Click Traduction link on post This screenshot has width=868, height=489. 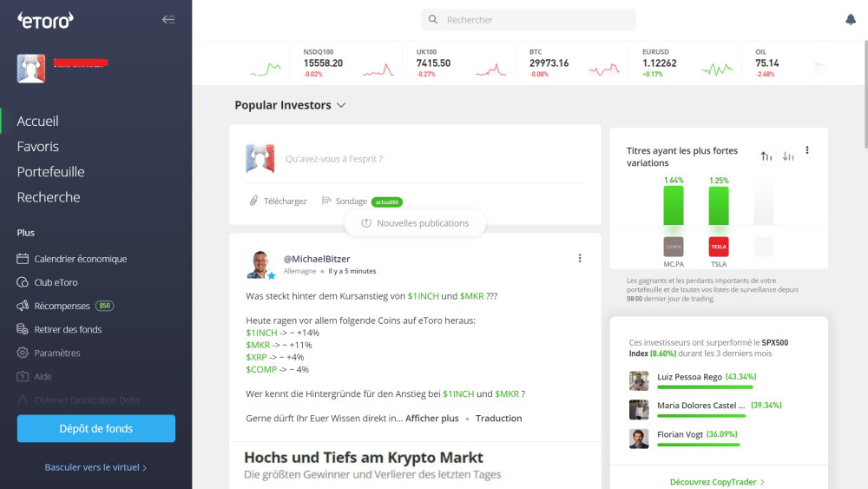[x=499, y=418]
